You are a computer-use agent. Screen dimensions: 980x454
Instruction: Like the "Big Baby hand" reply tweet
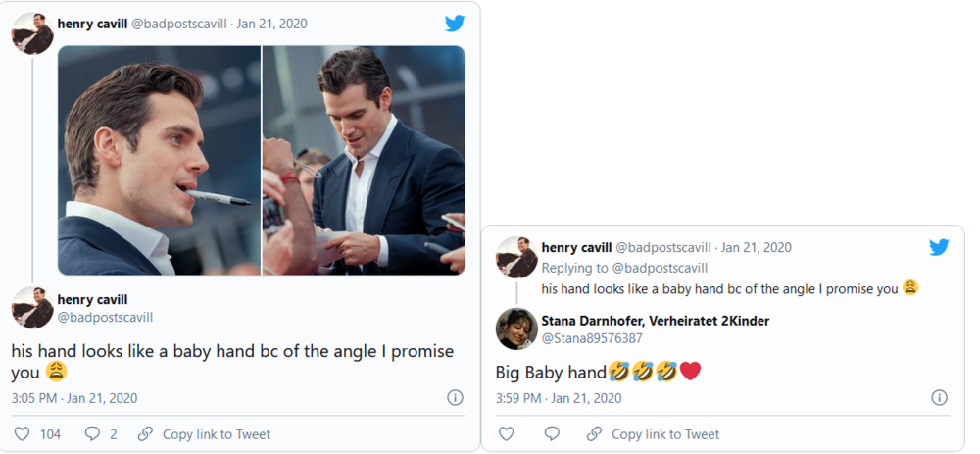506,434
